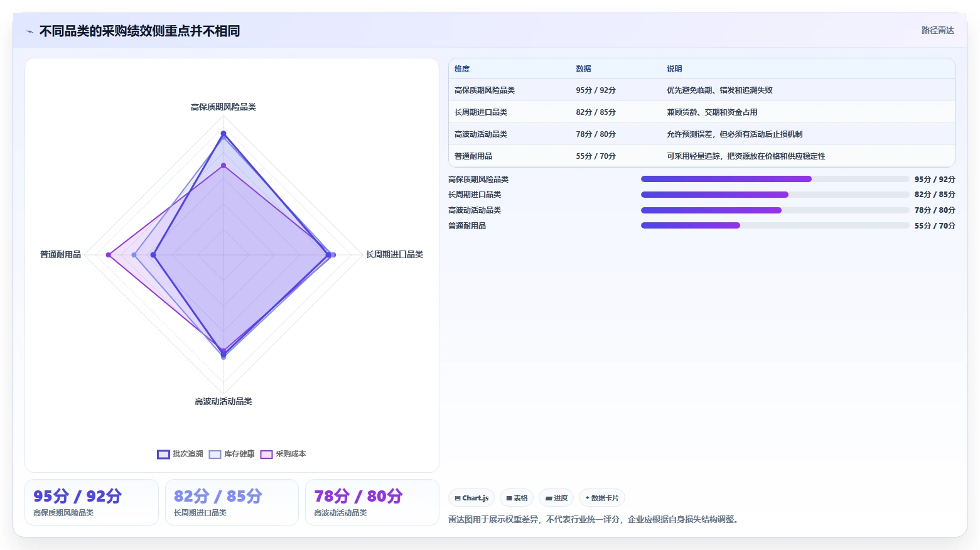
Task: Click the purple data point nearest 普通耐用品 label
Action: [109, 255]
